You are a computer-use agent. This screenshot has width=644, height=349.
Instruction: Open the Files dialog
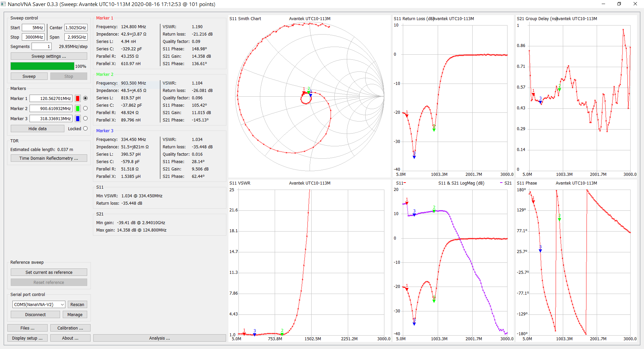pos(27,328)
